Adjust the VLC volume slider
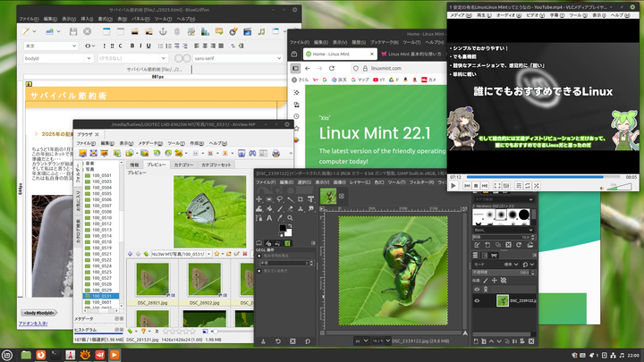Image resolution: width=644 pixels, height=362 pixels. pyautogui.click(x=619, y=187)
